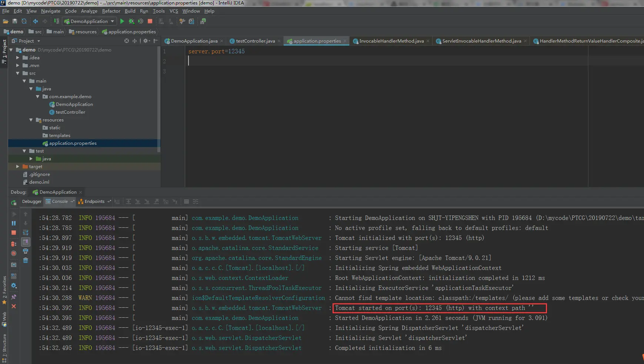644x364 pixels.
Task: Close the application.properties editor tab
Action: click(345, 41)
